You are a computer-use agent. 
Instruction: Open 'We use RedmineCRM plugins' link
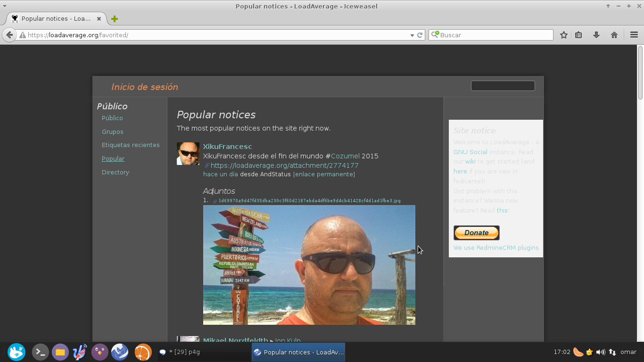point(496,248)
